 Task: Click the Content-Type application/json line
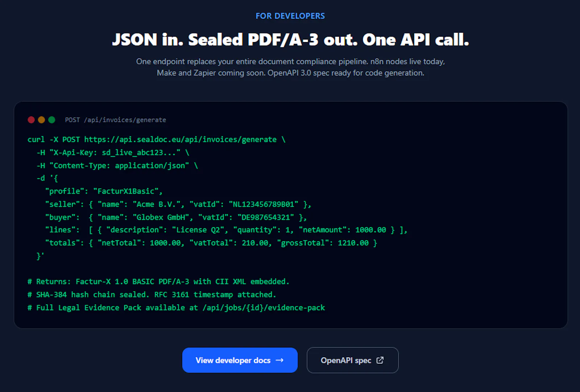click(x=117, y=166)
